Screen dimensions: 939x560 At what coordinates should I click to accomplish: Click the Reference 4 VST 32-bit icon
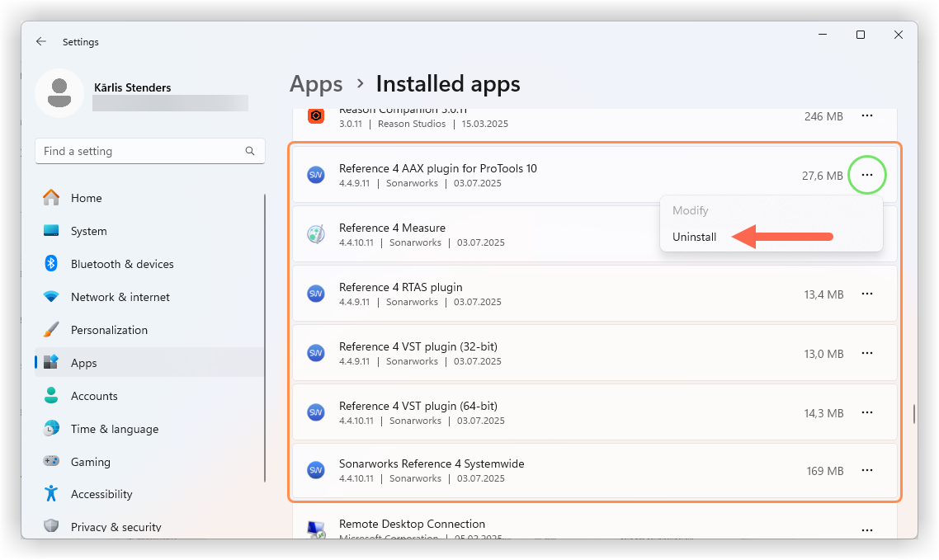click(315, 353)
